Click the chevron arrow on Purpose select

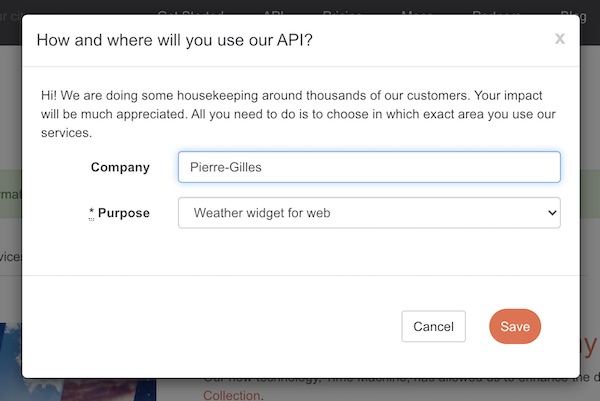(550, 213)
